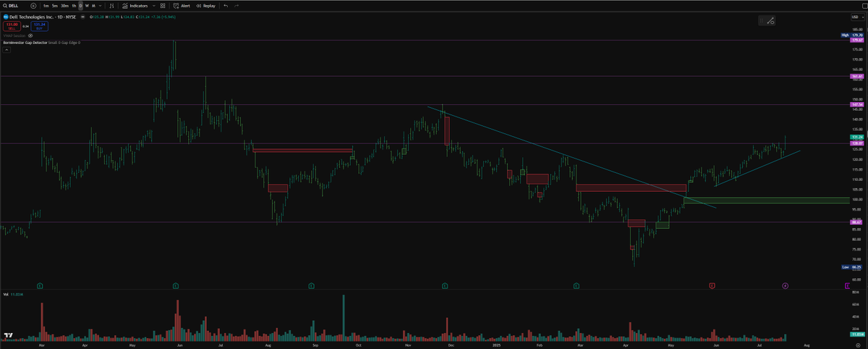Click the 179.67 purple price label
868x349 pixels.
(856, 41)
